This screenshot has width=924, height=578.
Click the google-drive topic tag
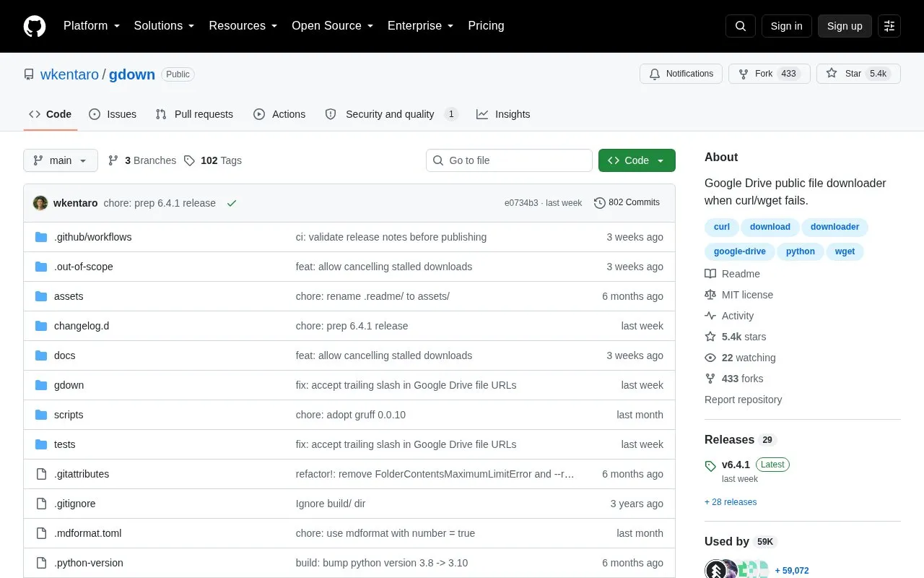pos(739,251)
